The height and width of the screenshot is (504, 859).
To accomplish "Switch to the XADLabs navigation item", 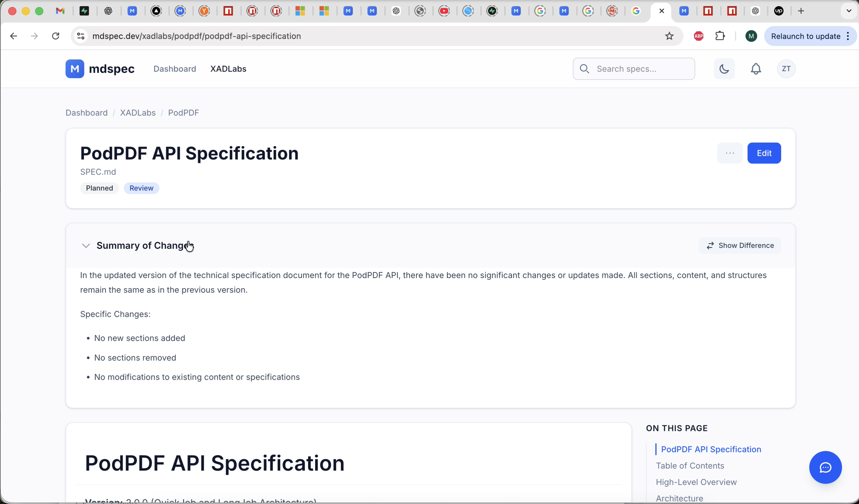I will click(x=228, y=68).
